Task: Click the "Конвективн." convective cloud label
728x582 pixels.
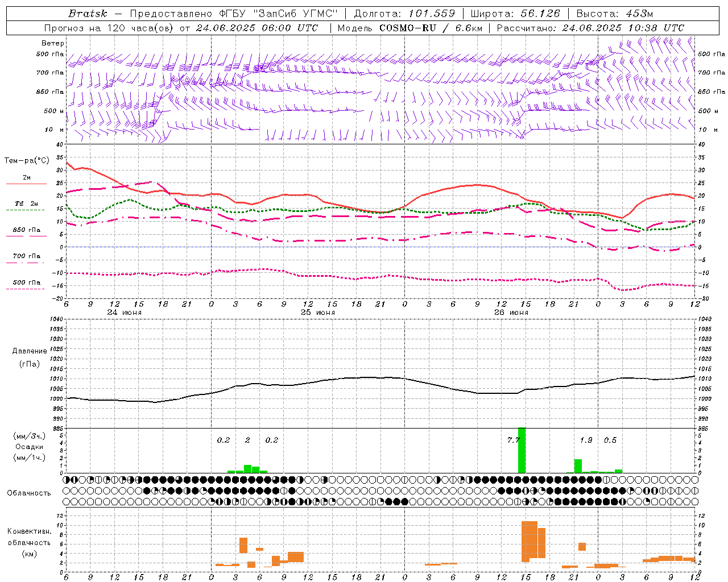Action: (x=29, y=531)
